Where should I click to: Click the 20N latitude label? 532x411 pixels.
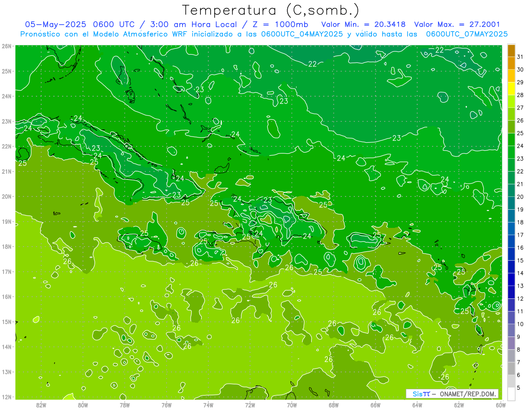click(x=6, y=196)
